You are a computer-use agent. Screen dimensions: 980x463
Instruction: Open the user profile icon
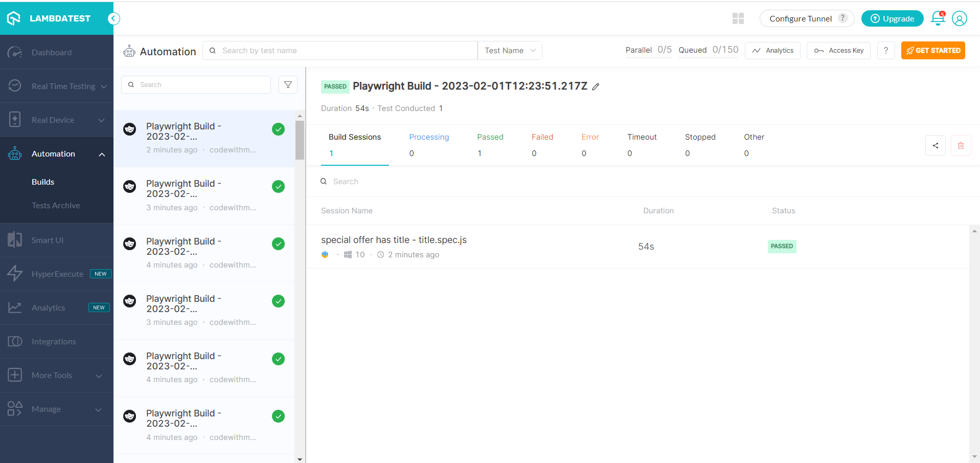960,18
